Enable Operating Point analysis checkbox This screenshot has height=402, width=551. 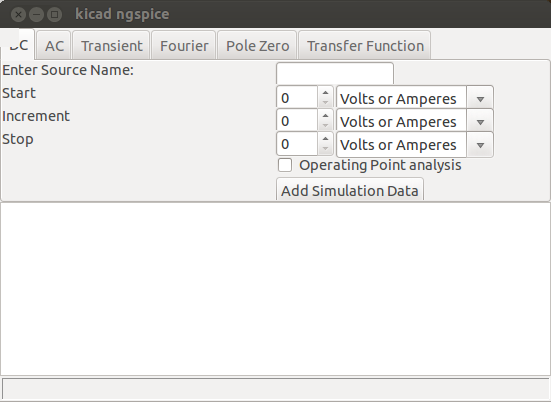click(x=285, y=165)
